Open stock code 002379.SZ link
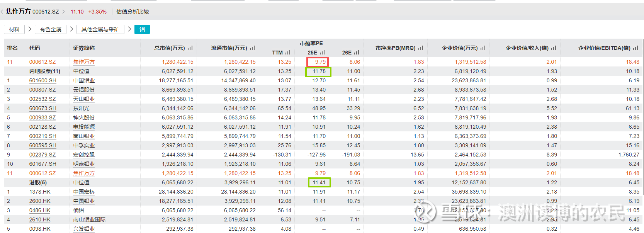The height and width of the screenshot is (233, 644). pyautogui.click(x=42, y=155)
